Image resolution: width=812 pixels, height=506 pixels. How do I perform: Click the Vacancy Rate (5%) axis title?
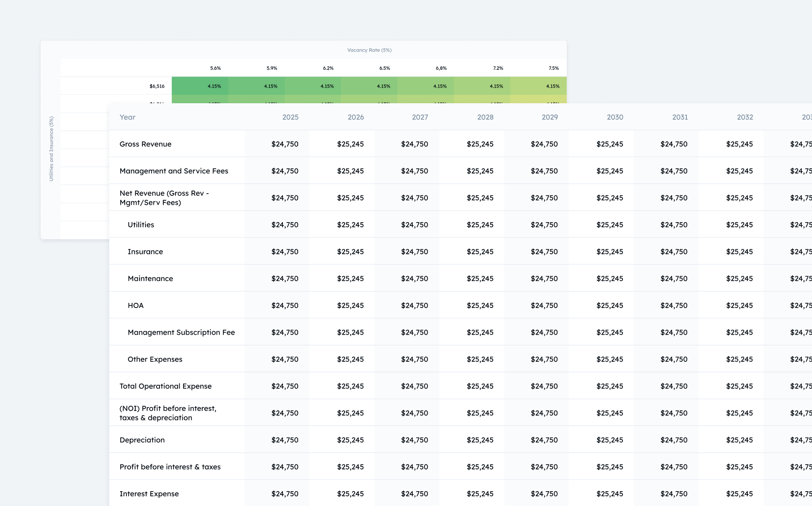[369, 50]
